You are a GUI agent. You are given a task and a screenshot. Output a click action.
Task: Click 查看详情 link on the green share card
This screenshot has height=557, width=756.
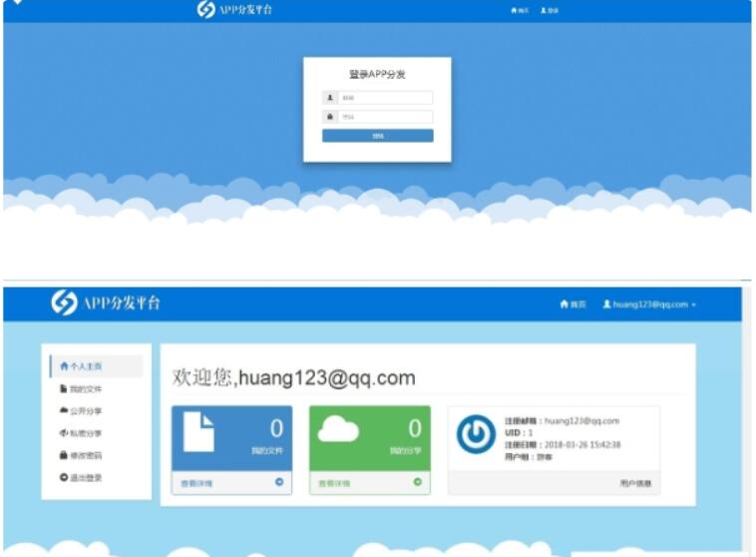tap(334, 483)
